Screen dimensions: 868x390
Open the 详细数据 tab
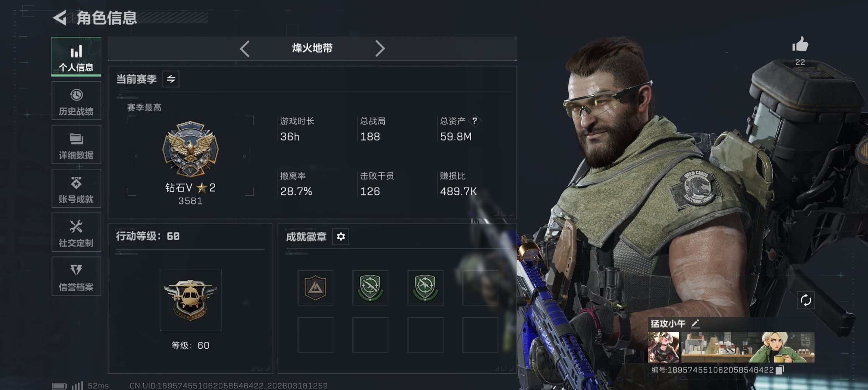point(76,145)
